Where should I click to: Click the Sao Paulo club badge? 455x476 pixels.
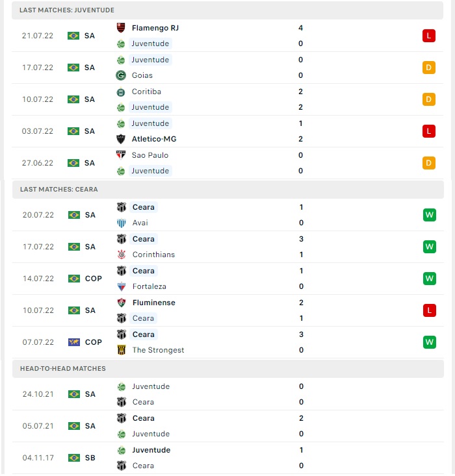(x=121, y=155)
